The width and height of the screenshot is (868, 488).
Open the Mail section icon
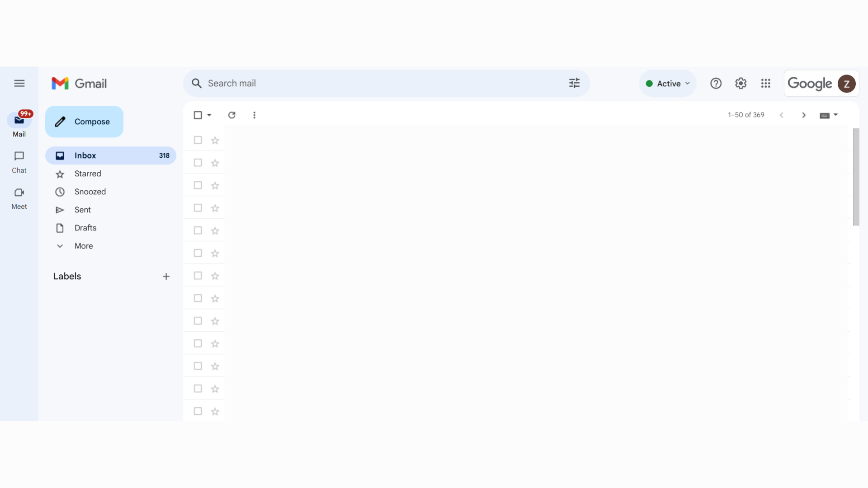[x=19, y=120]
